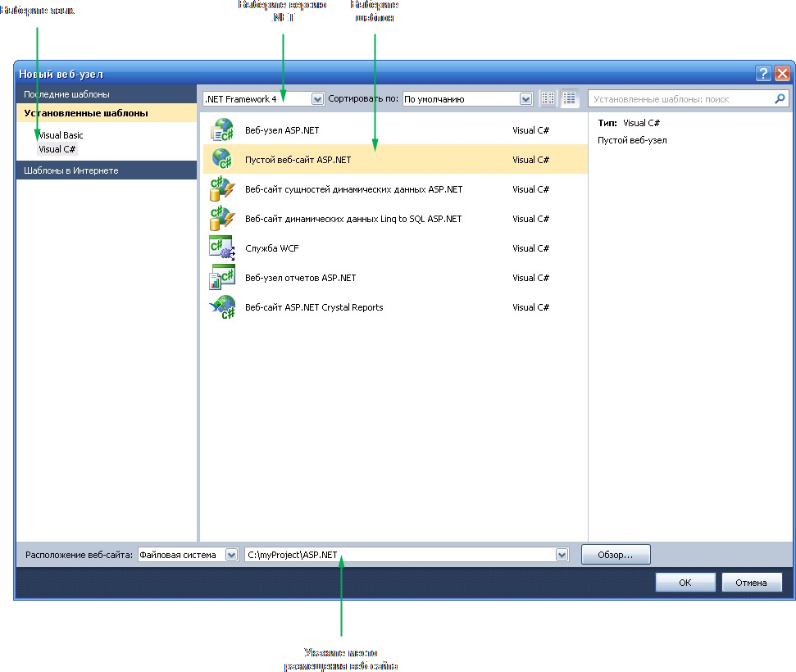
Task: Select Visual Basic language
Action: click(x=61, y=135)
